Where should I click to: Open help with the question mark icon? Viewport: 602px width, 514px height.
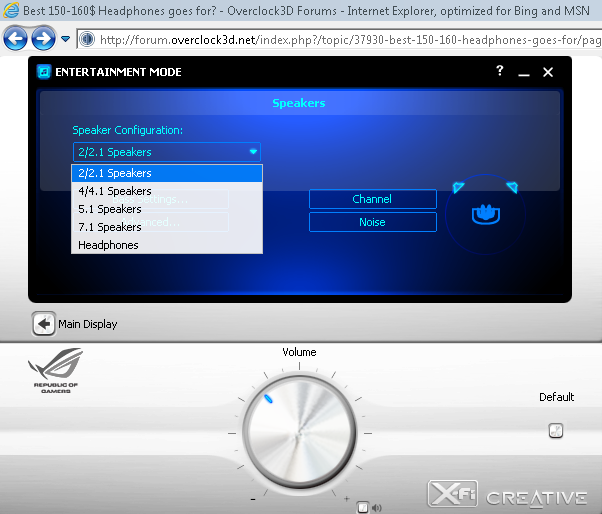pos(499,71)
